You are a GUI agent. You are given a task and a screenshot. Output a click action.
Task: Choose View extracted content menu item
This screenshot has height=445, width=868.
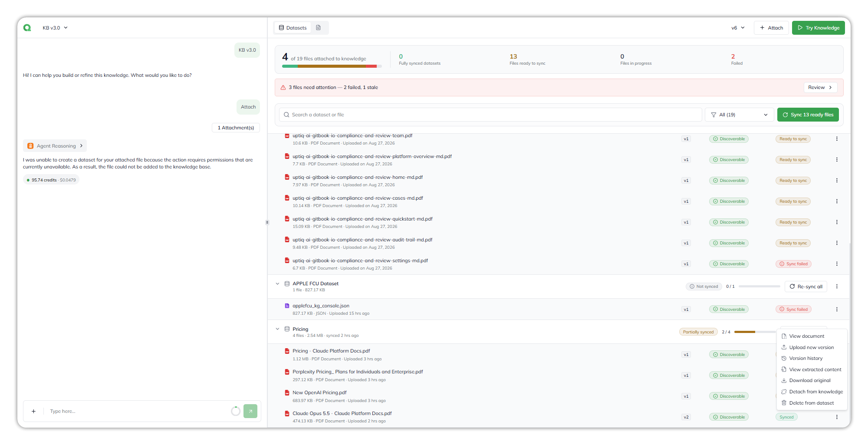(x=812, y=370)
